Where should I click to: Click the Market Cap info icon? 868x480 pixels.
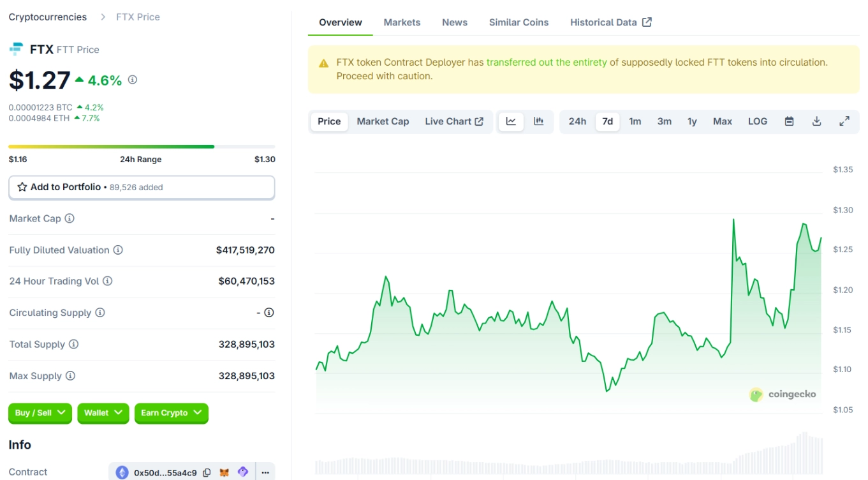click(70, 218)
